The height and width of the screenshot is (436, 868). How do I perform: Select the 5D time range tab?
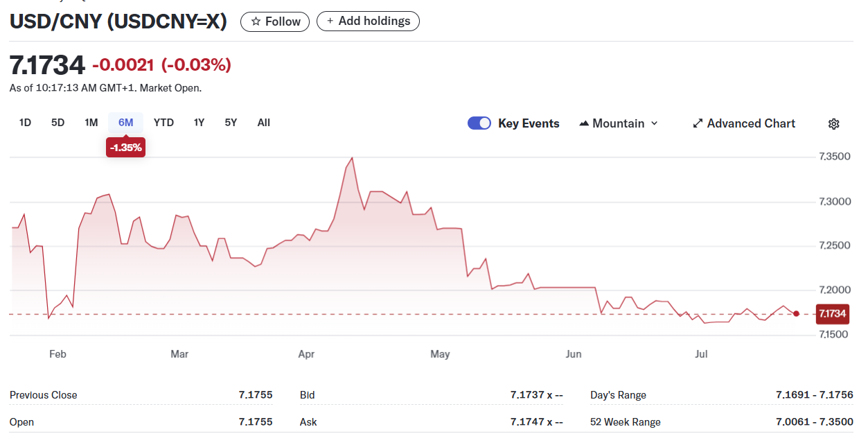(x=57, y=123)
